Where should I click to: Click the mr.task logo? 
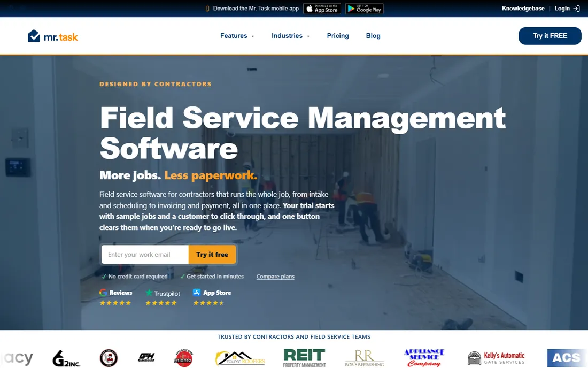(53, 36)
